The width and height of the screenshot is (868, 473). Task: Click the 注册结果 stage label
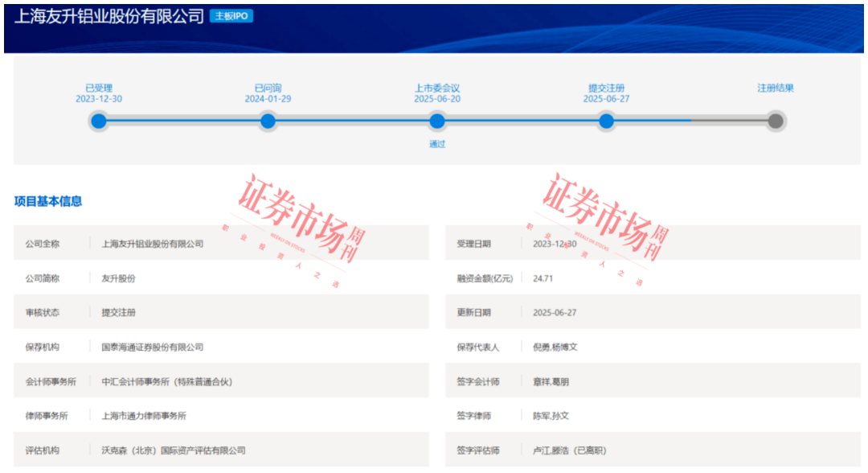point(775,88)
